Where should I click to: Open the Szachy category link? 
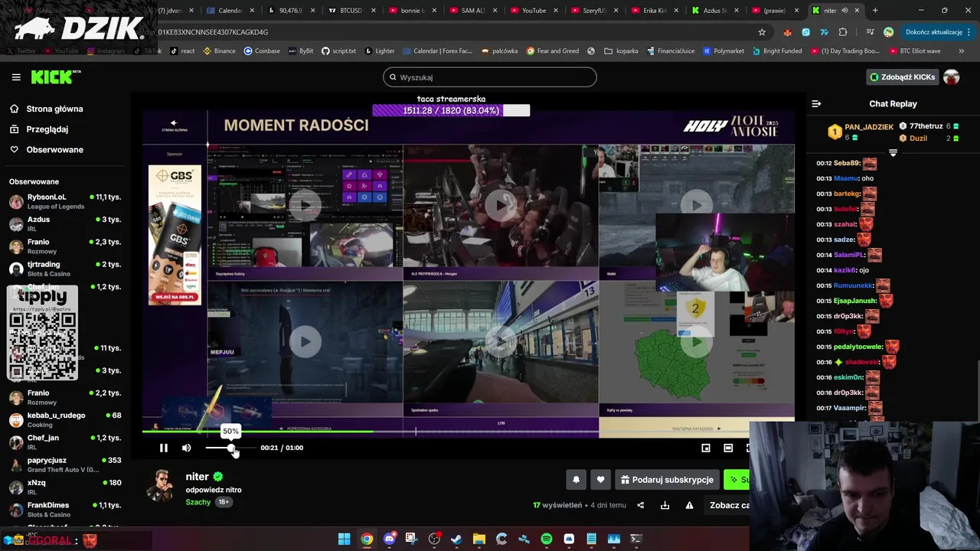(198, 502)
